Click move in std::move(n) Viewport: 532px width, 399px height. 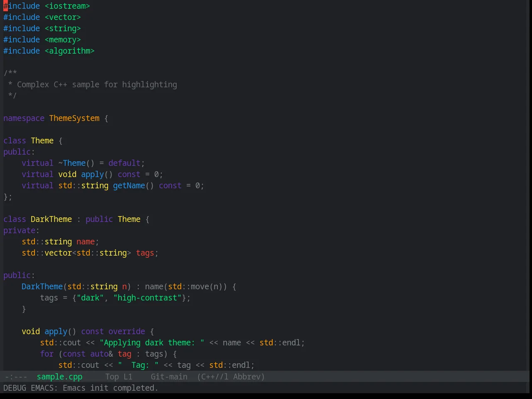point(200,286)
